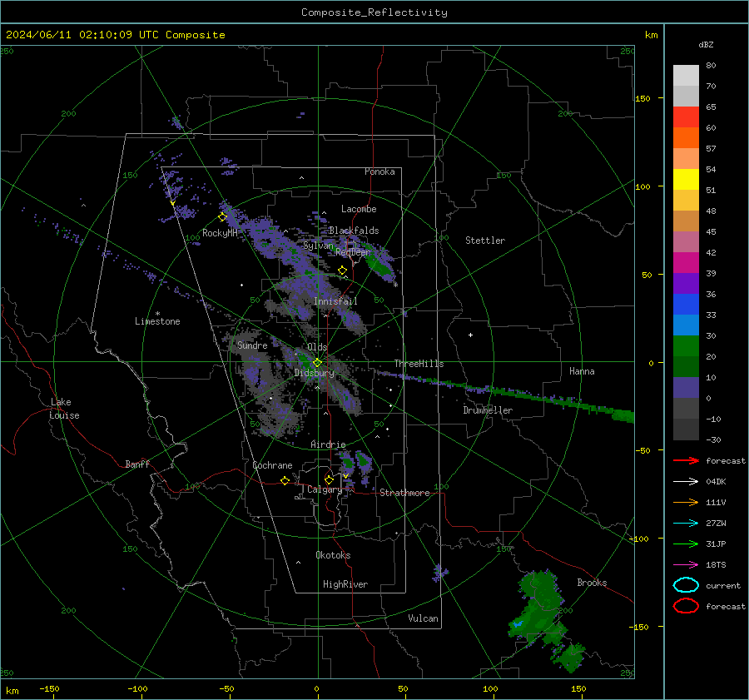
Task: Click the asterisk marker above Limestone
Action: 157,314
